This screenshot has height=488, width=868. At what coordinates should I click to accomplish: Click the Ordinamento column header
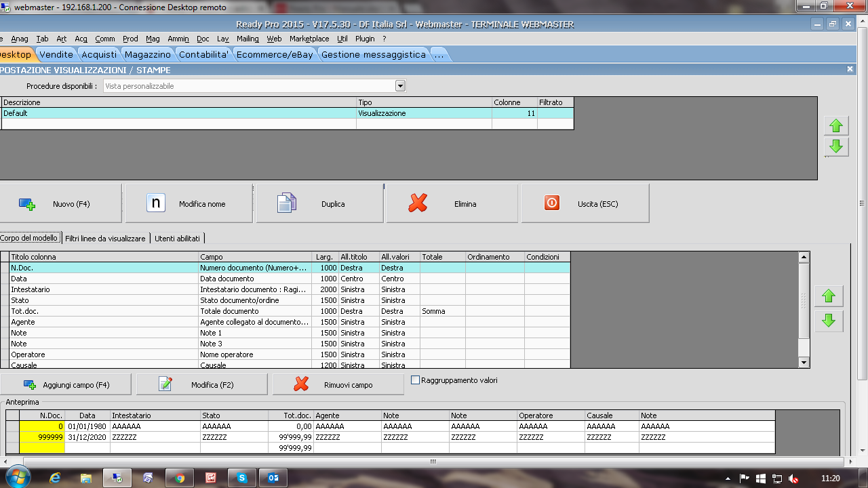point(494,257)
